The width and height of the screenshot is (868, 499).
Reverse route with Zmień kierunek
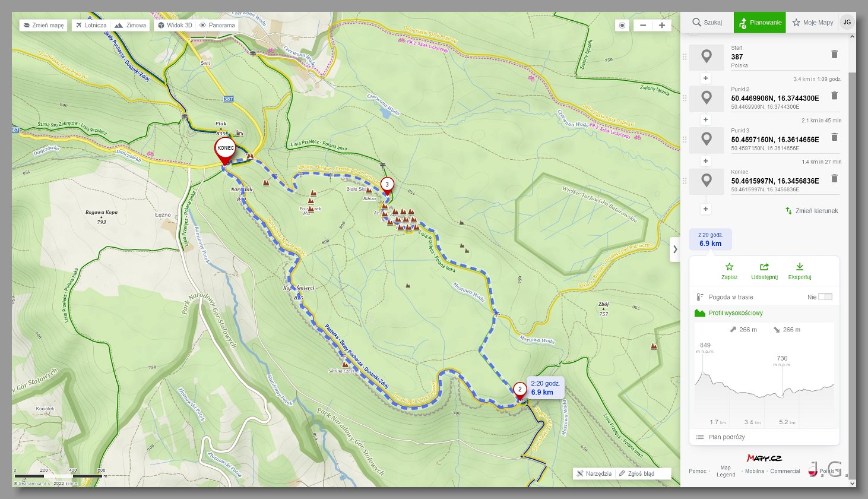(812, 210)
